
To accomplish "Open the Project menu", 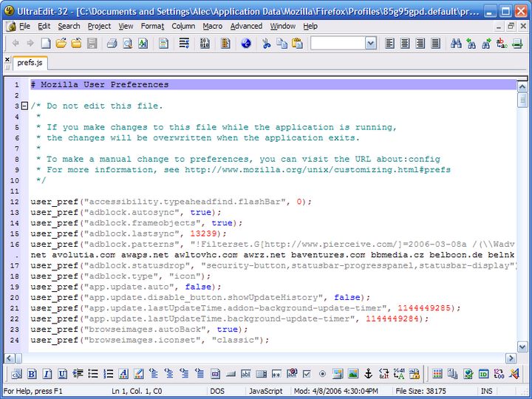I will (99, 26).
